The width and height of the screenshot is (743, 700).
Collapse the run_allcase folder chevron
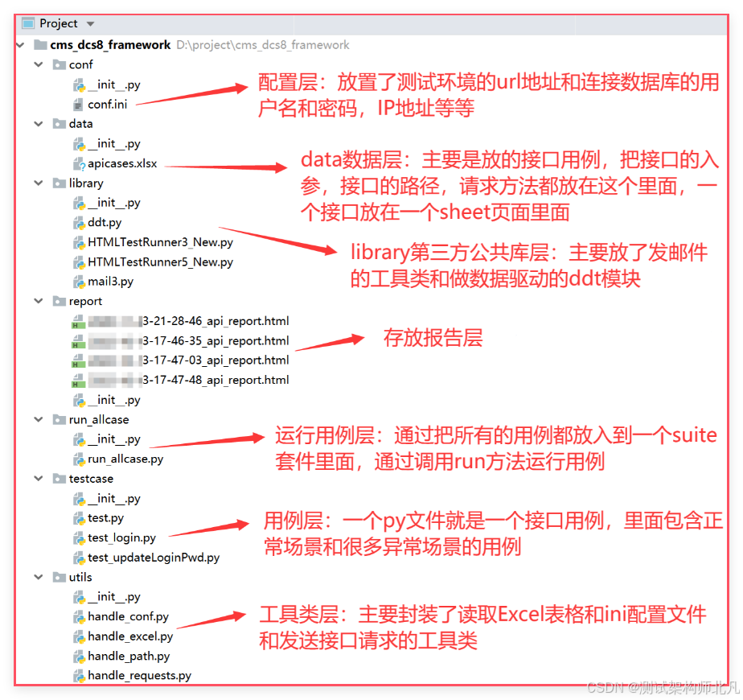click(39, 420)
